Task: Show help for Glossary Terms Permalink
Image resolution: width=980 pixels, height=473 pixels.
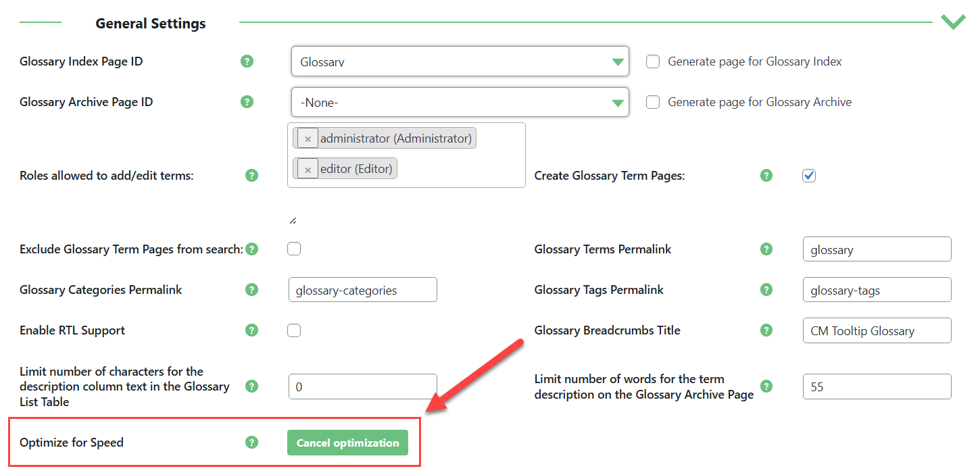Action: (x=766, y=249)
